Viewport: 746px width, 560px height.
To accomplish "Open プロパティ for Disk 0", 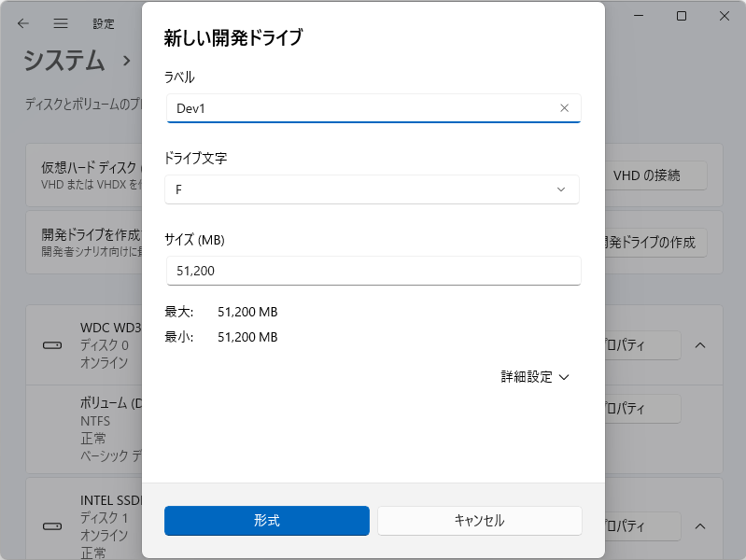I will [642, 345].
